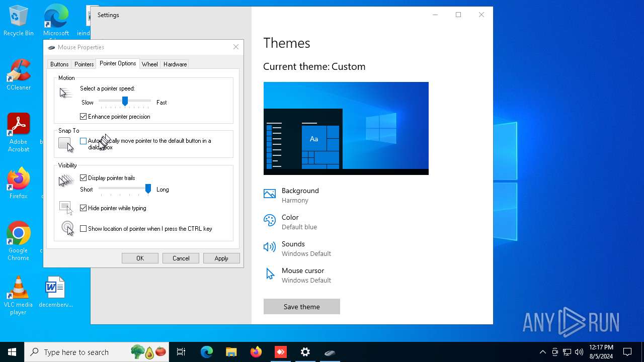This screenshot has width=644, height=362.
Task: Click the current theme preview image
Action: [346, 128]
